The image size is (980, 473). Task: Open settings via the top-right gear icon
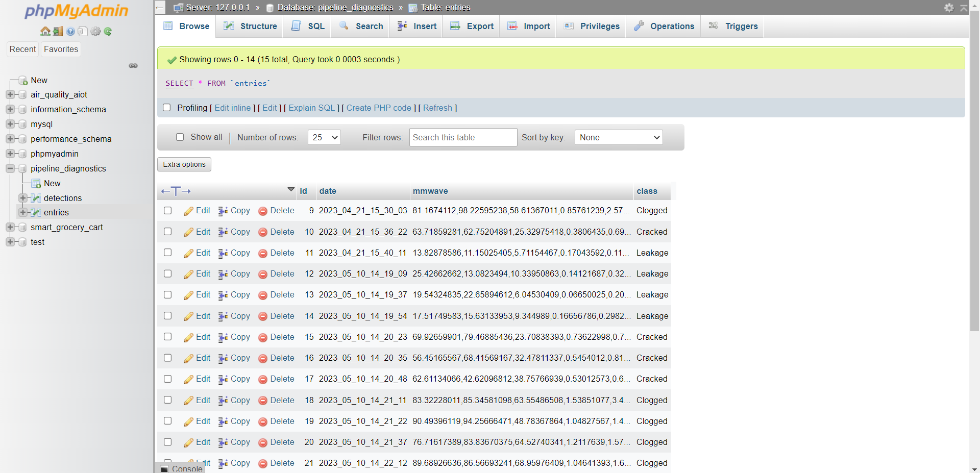[949, 8]
